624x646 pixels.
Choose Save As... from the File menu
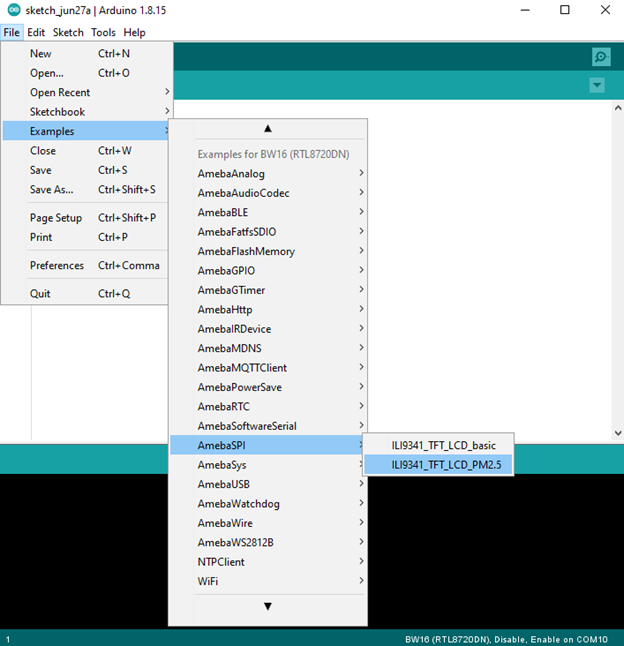point(85,189)
